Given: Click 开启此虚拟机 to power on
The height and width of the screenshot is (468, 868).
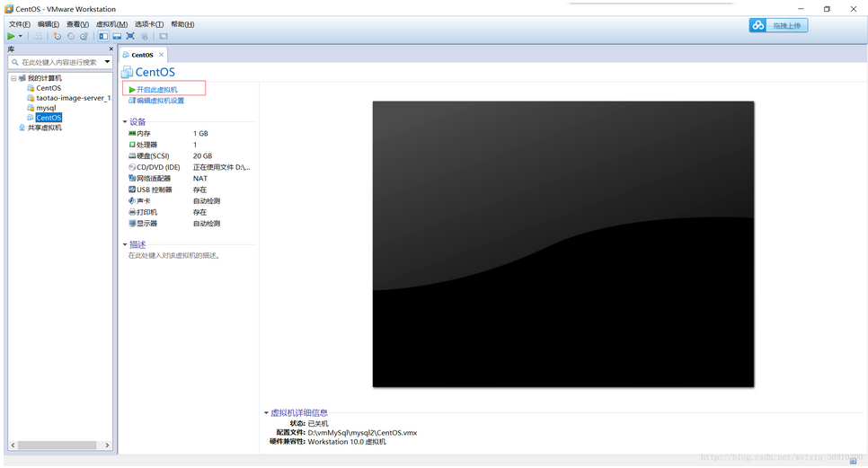Looking at the screenshot, I should [156, 90].
